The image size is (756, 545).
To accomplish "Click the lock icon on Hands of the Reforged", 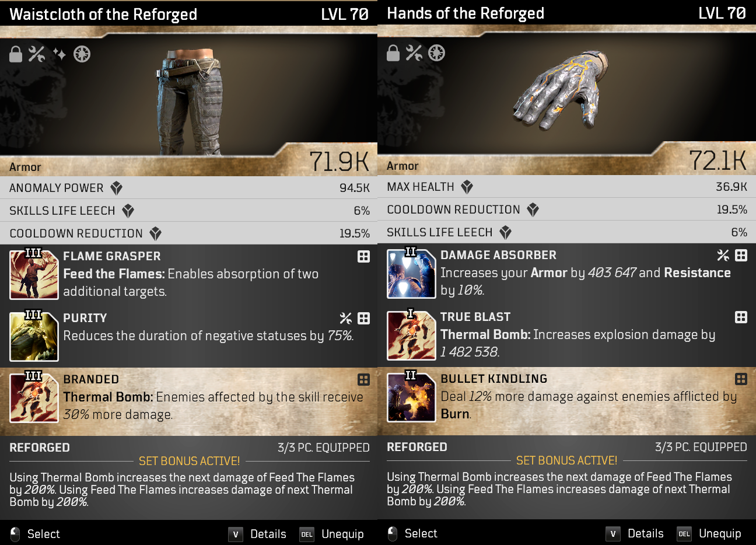I will tap(393, 53).
